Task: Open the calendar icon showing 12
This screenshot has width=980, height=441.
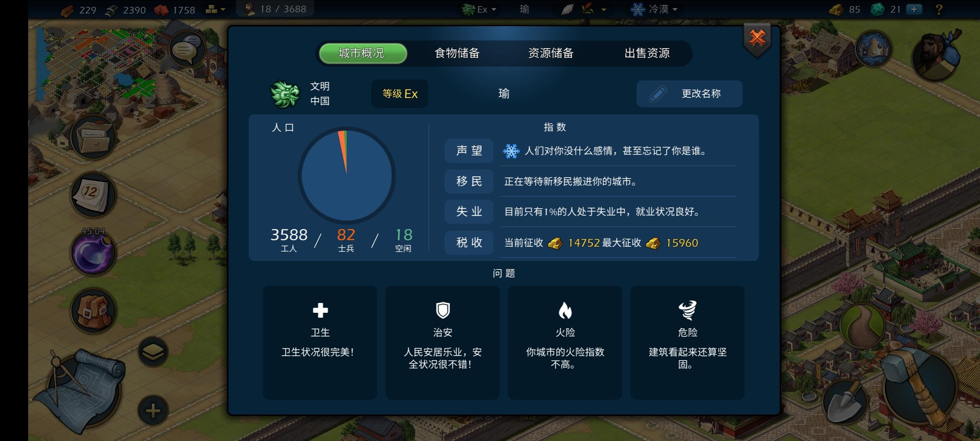Action: point(94,194)
